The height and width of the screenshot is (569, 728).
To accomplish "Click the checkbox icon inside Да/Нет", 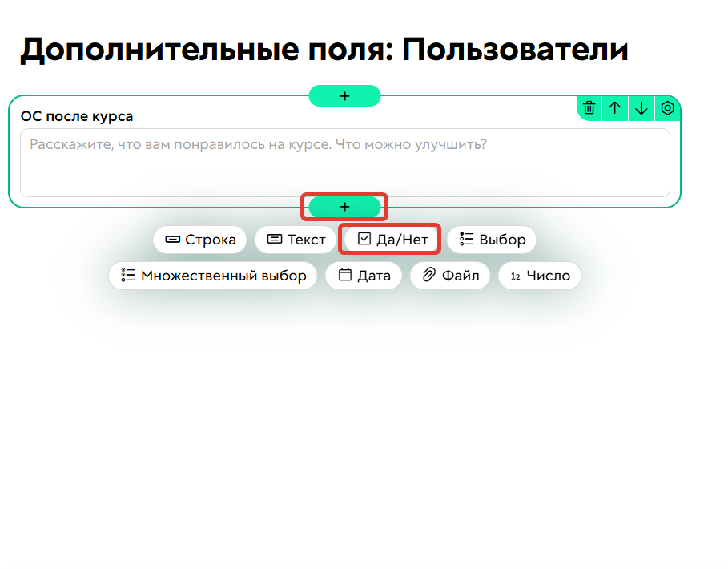I will pos(364,239).
